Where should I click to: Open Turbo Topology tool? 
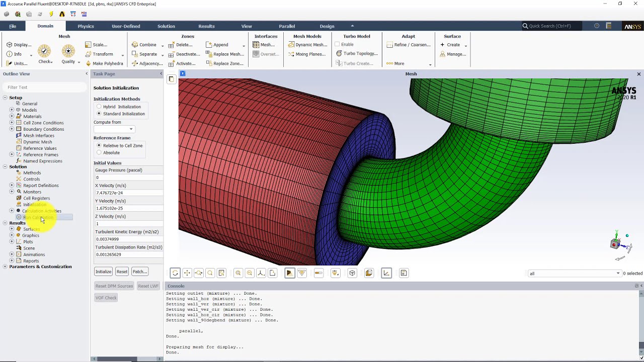(357, 54)
